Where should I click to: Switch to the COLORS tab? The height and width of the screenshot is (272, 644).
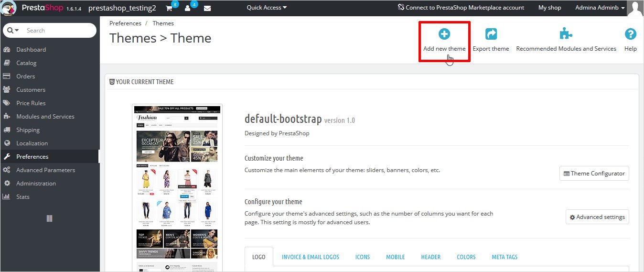466,257
